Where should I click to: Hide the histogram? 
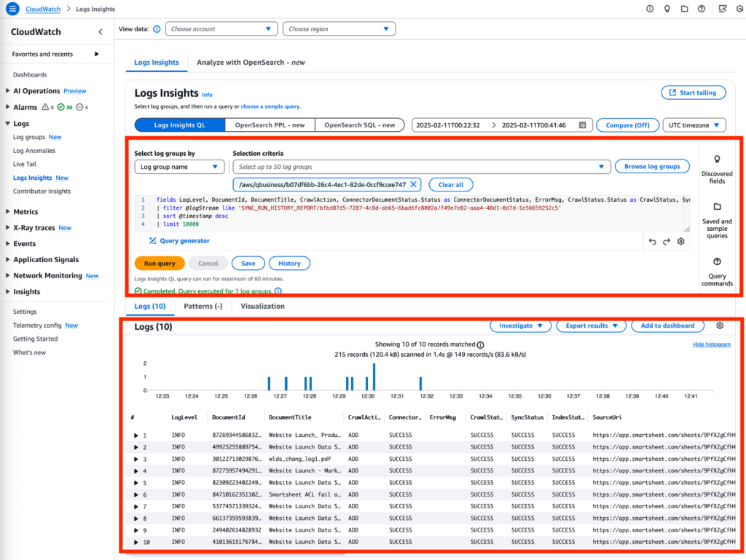pyautogui.click(x=711, y=344)
